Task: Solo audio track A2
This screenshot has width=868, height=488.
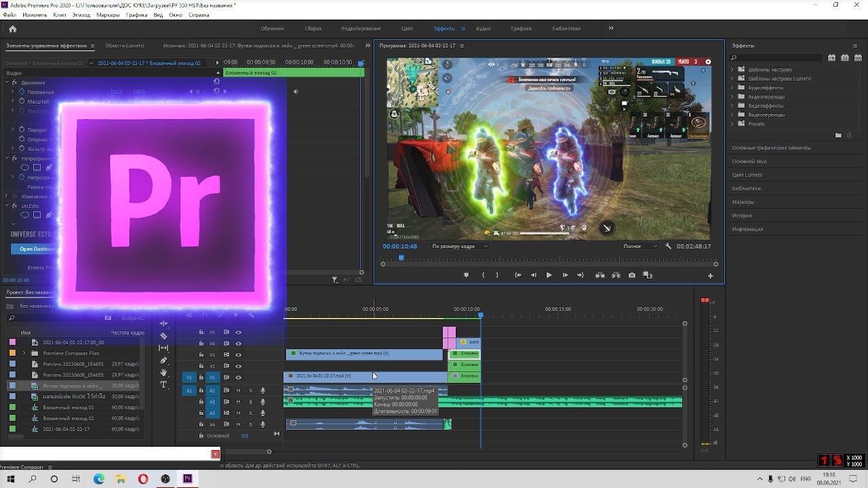Action: pos(250,402)
